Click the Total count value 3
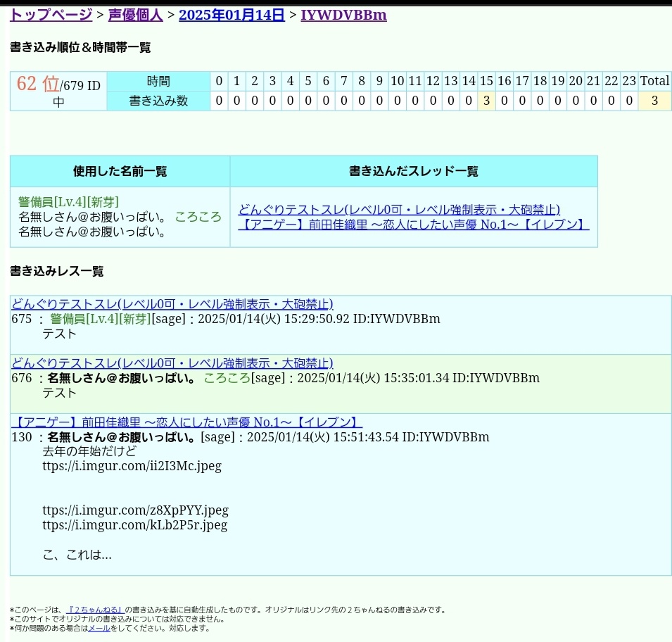672x642 pixels. click(x=654, y=101)
